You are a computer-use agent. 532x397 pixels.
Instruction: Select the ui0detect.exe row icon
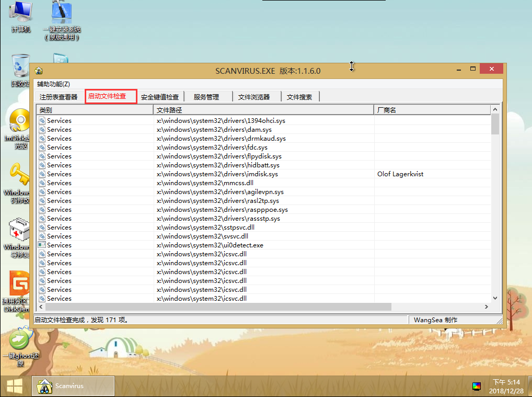[x=42, y=245]
